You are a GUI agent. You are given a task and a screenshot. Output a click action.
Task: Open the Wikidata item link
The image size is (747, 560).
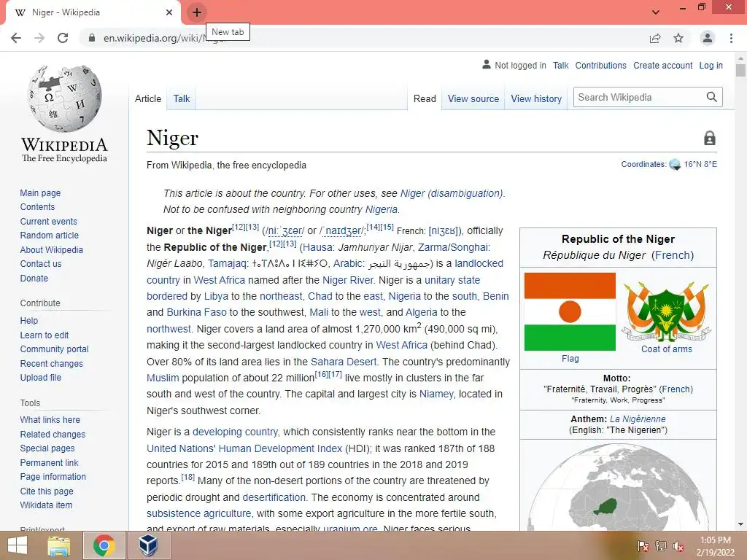tap(46, 505)
